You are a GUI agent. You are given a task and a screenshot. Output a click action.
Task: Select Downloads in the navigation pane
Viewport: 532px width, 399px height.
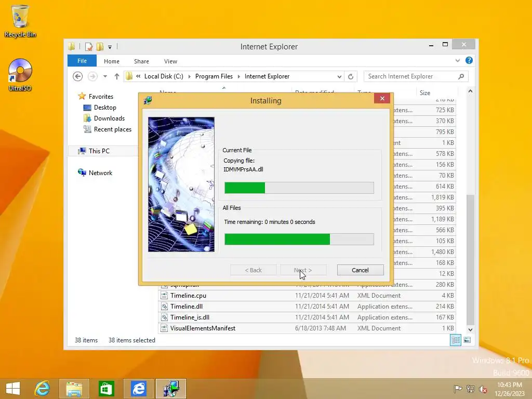(x=104, y=118)
